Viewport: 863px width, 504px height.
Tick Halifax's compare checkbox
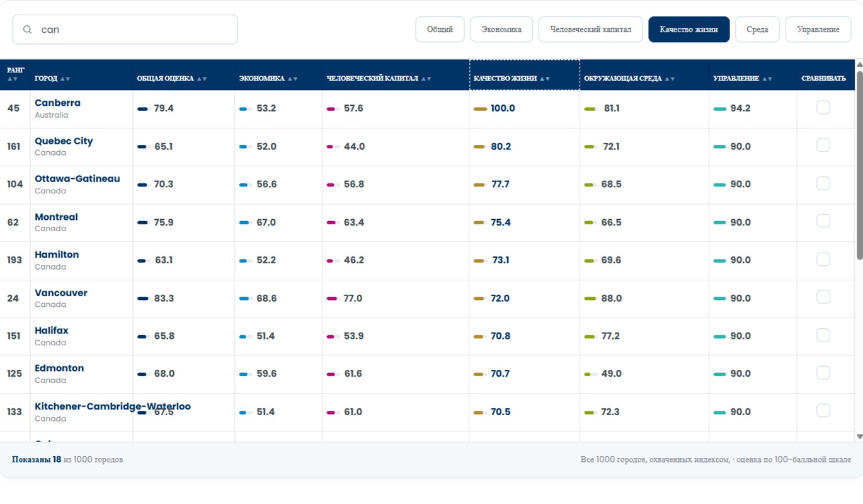click(823, 335)
